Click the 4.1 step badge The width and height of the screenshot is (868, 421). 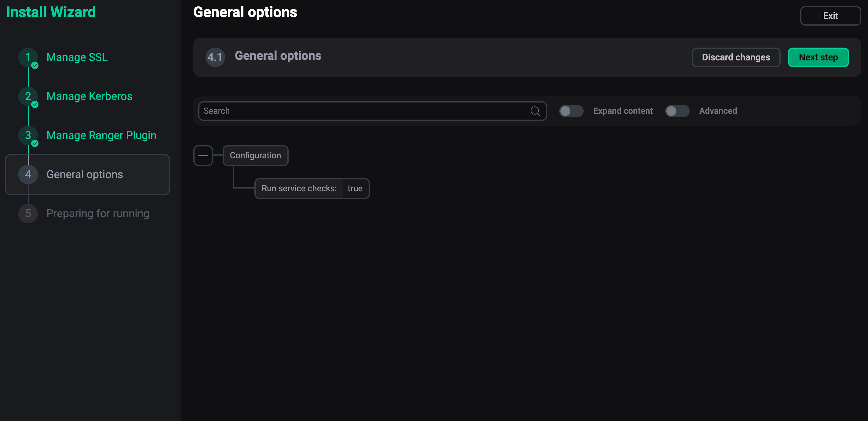215,57
